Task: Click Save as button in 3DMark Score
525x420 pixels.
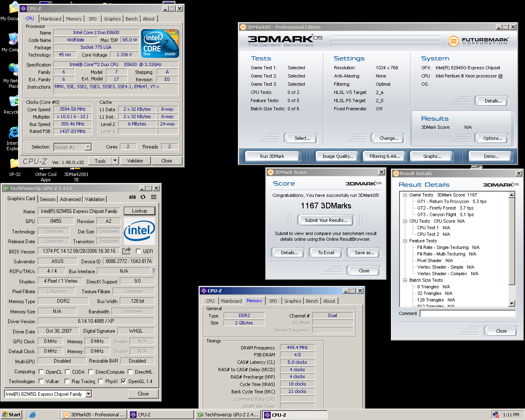Action: tap(365, 253)
